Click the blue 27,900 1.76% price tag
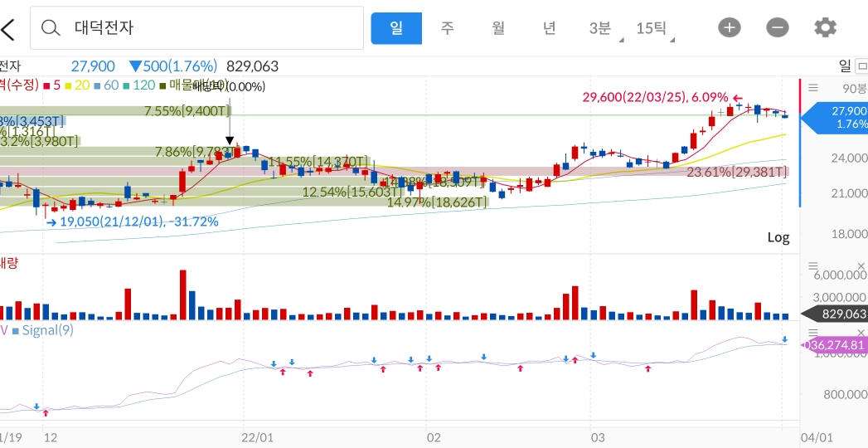This screenshot has height=448, width=868. pos(836,118)
